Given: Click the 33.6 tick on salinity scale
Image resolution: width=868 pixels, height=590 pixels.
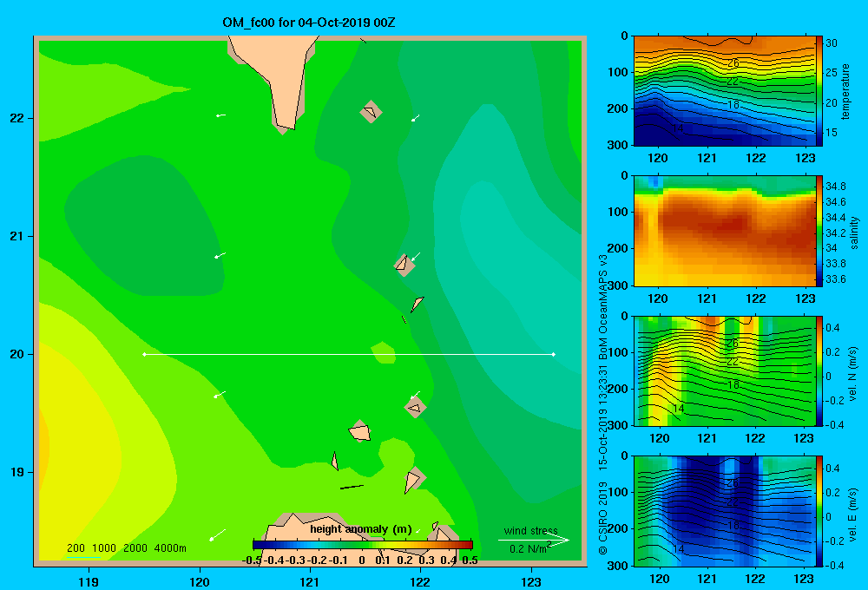Looking at the screenshot, I should coord(835,279).
